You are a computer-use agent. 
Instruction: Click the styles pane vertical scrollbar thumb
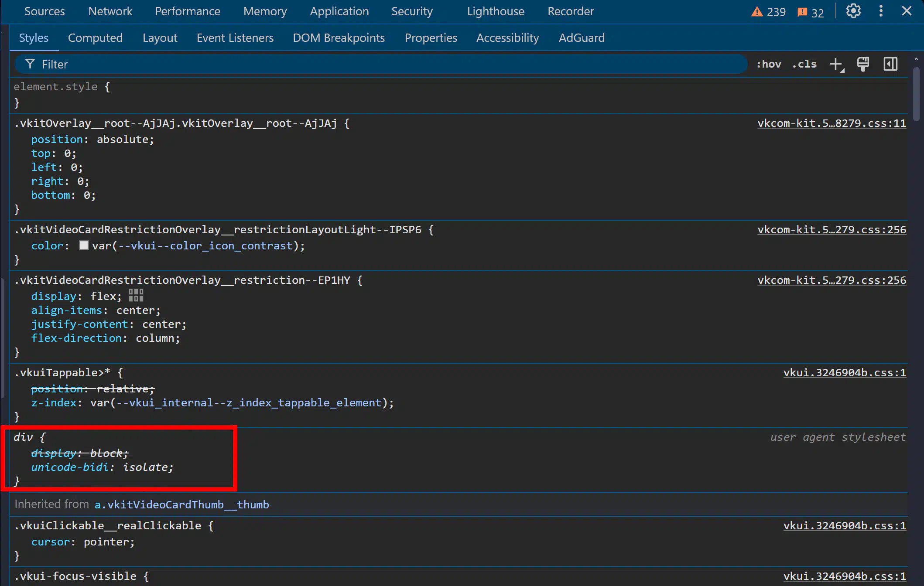[916, 94]
